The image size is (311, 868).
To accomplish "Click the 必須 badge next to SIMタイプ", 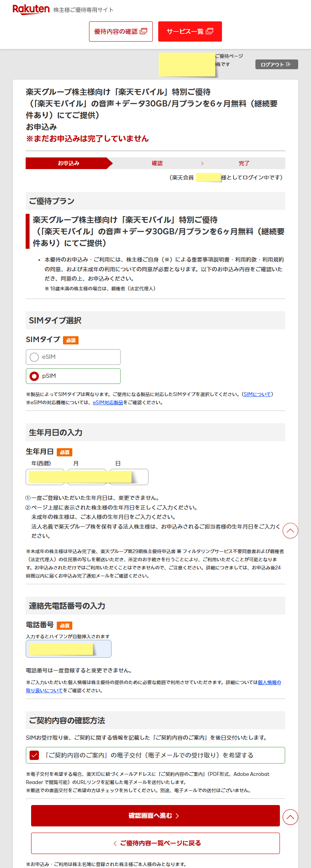I will point(71,340).
